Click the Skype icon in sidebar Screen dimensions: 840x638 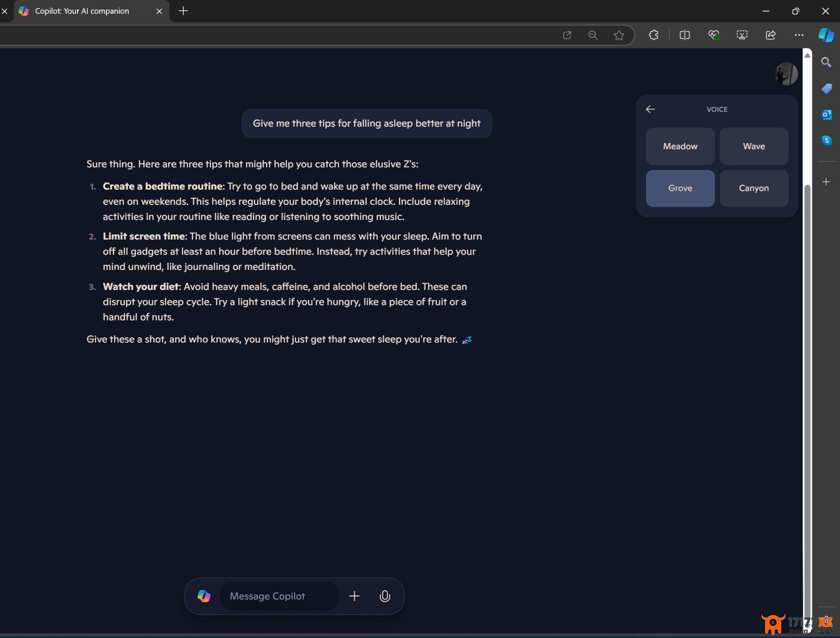pos(826,141)
